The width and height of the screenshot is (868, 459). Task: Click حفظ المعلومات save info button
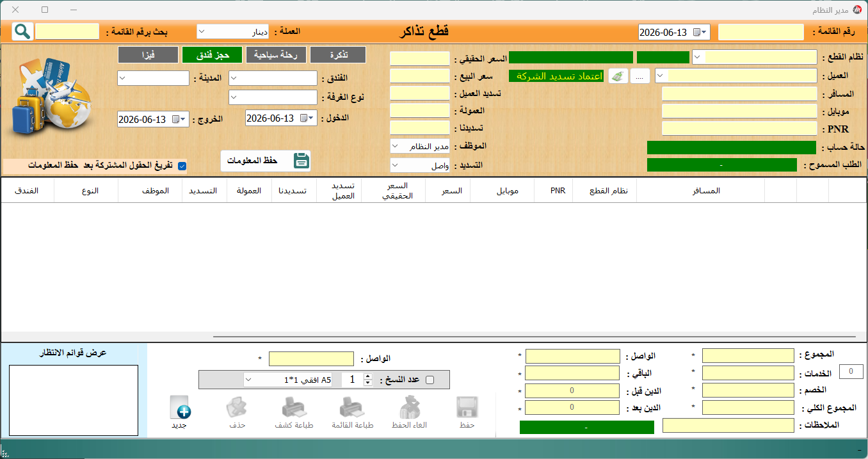pos(266,161)
